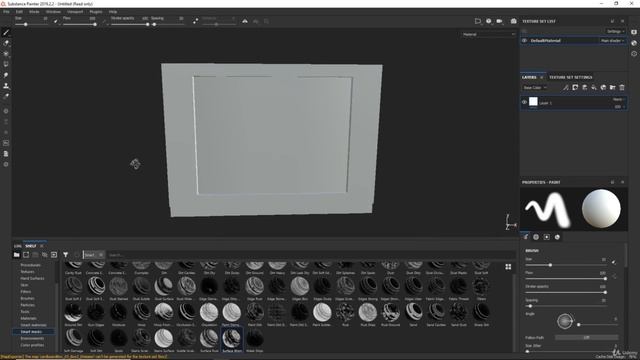Switch to the Log tab
The width and height of the screenshot is (640, 360).
[18, 246]
